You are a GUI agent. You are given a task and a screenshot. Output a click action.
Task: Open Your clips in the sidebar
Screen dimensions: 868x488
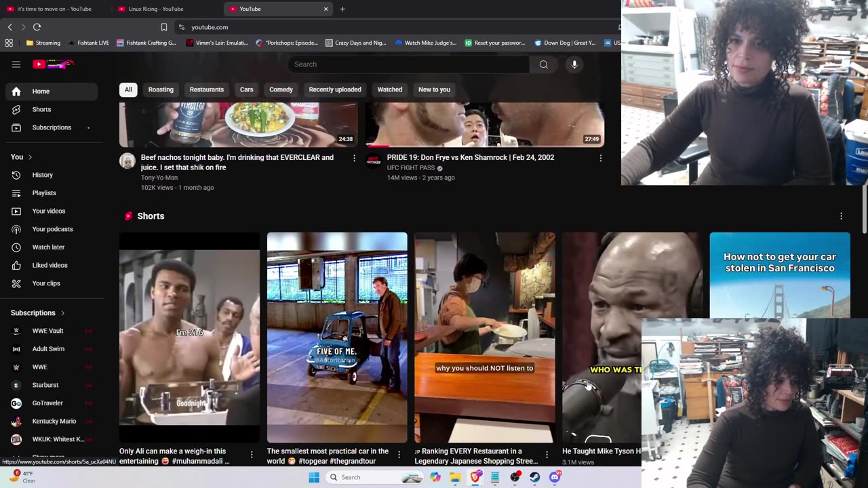point(52,283)
